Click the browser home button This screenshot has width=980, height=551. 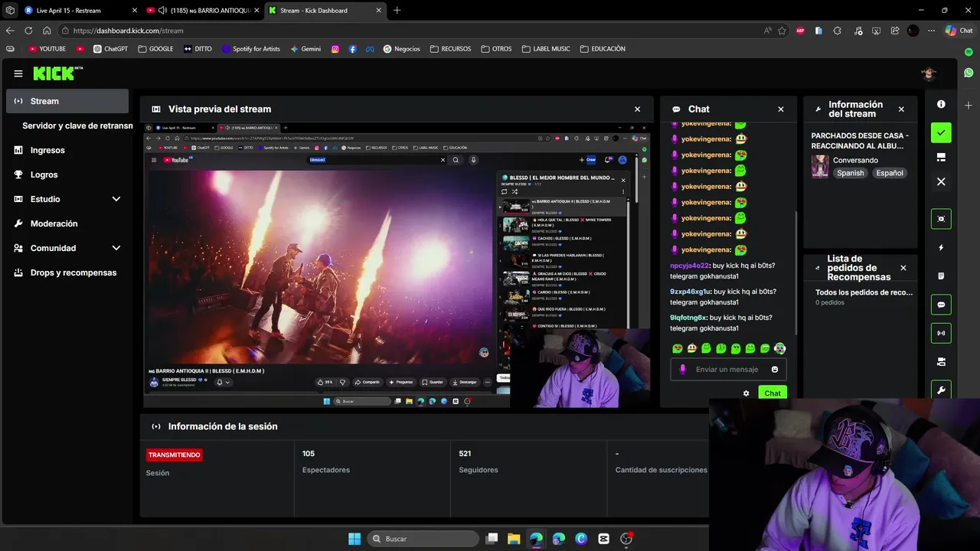click(x=47, y=31)
